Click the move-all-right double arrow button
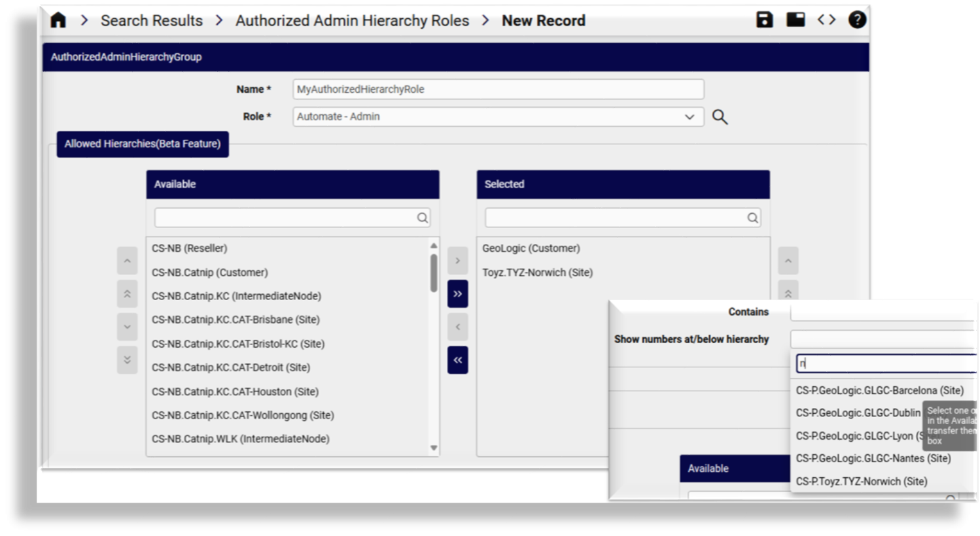Screen dimensions: 980x536 (457, 293)
